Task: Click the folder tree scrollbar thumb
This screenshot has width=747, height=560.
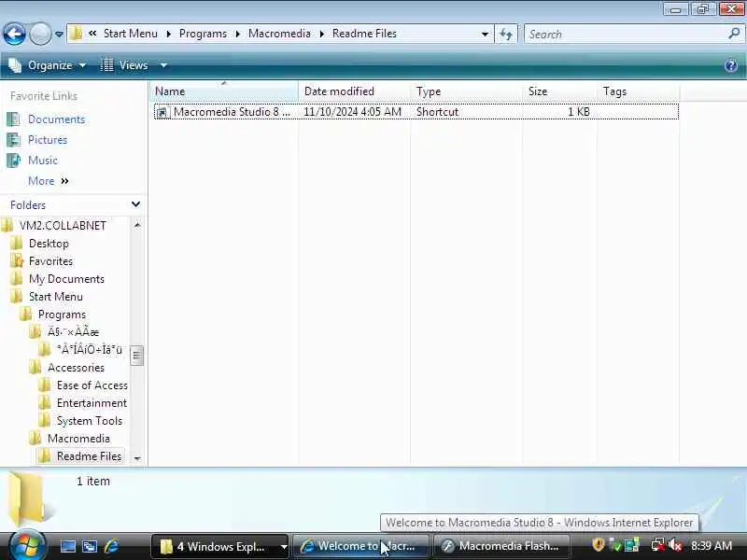Action: 136,356
